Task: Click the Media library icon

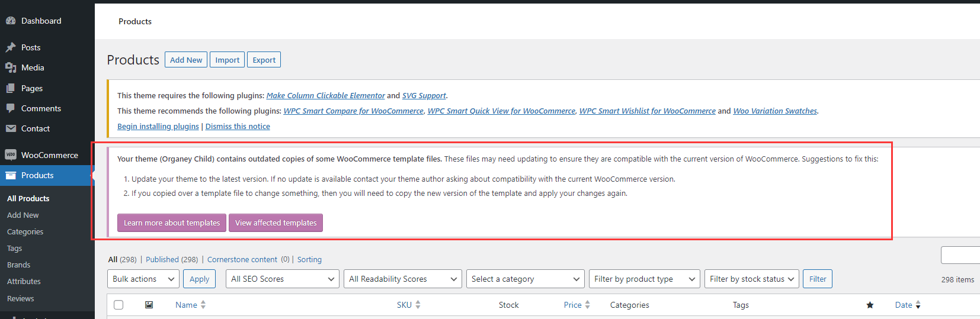Action: pos(11,67)
